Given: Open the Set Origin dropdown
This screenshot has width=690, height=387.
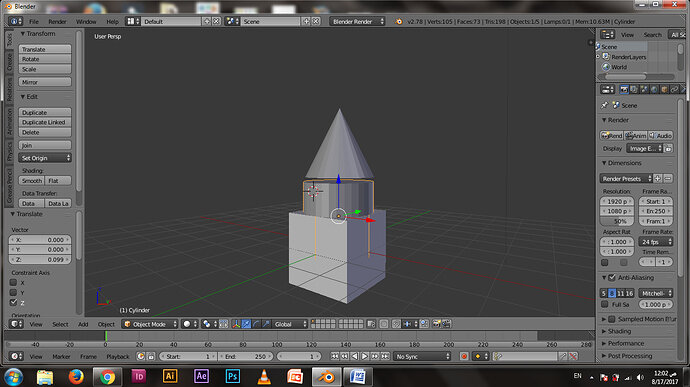Looking at the screenshot, I should point(45,158).
